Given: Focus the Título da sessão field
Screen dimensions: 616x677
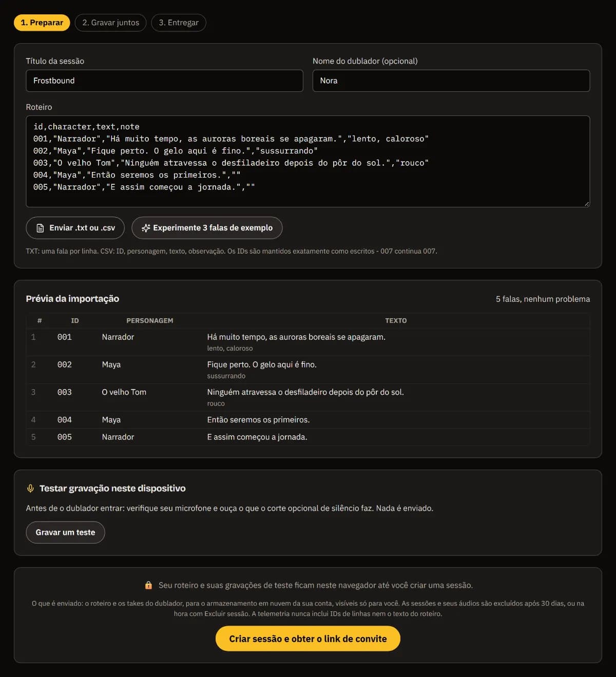Looking at the screenshot, I should pos(164,81).
